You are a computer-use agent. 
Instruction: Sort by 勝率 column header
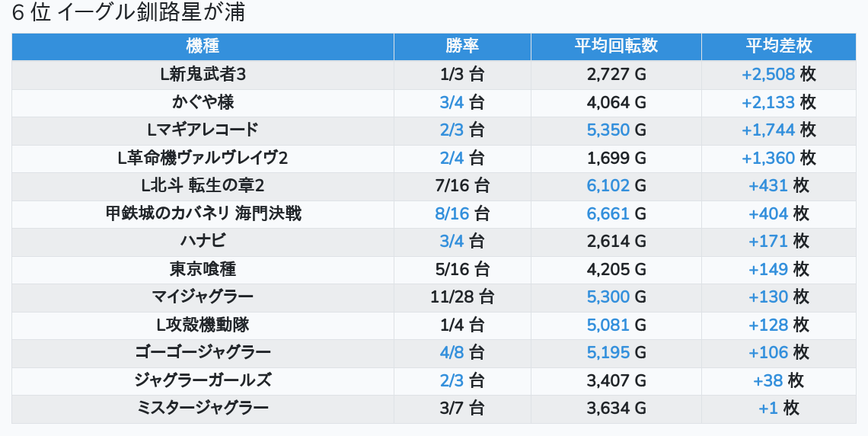[x=462, y=46]
